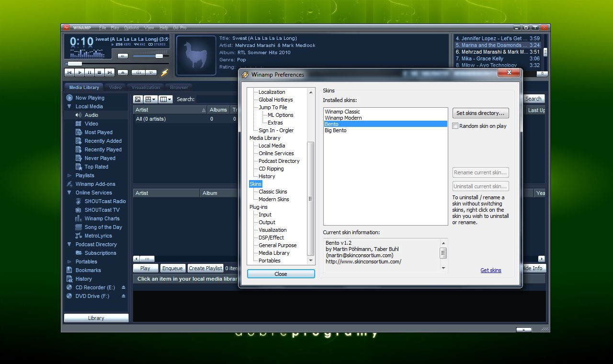Click the Play button in Winamp player
613x364 pixels.
pos(79,73)
